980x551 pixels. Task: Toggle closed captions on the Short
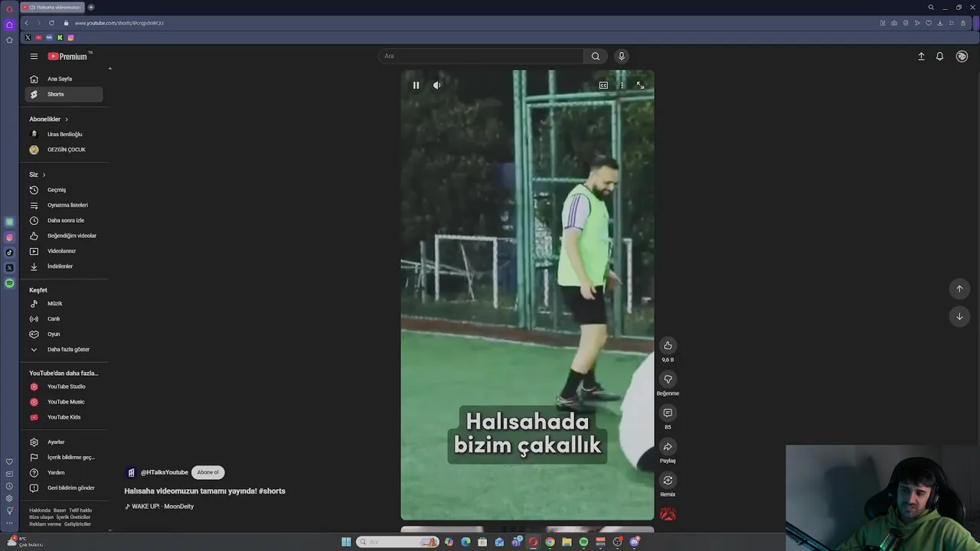point(603,85)
